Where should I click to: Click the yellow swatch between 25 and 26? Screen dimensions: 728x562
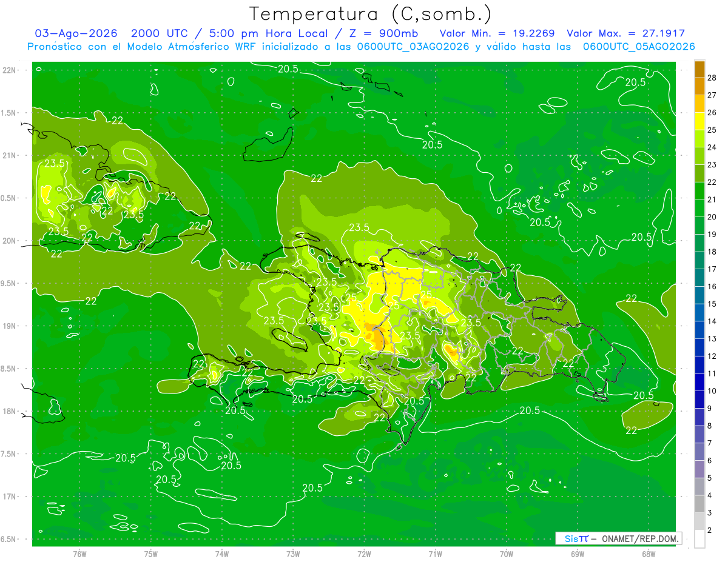699,121
